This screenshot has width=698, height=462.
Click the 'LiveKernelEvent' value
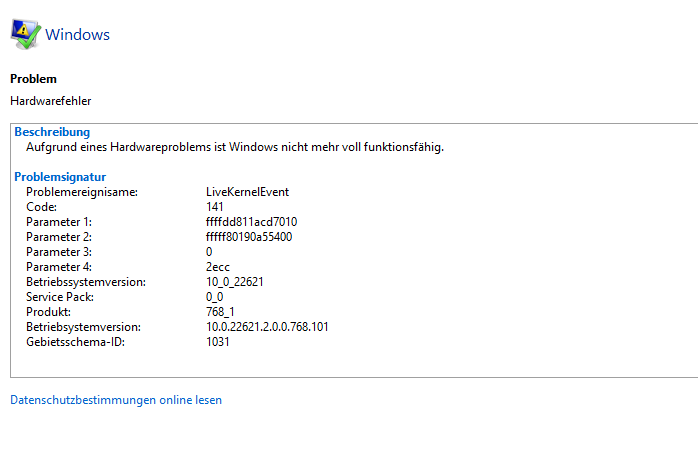pyautogui.click(x=248, y=192)
